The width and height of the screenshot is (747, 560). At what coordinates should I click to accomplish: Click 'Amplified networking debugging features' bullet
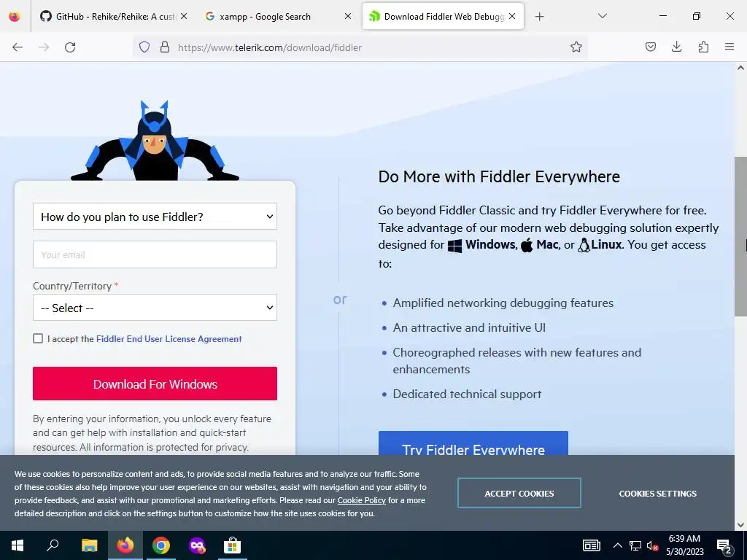pos(503,303)
